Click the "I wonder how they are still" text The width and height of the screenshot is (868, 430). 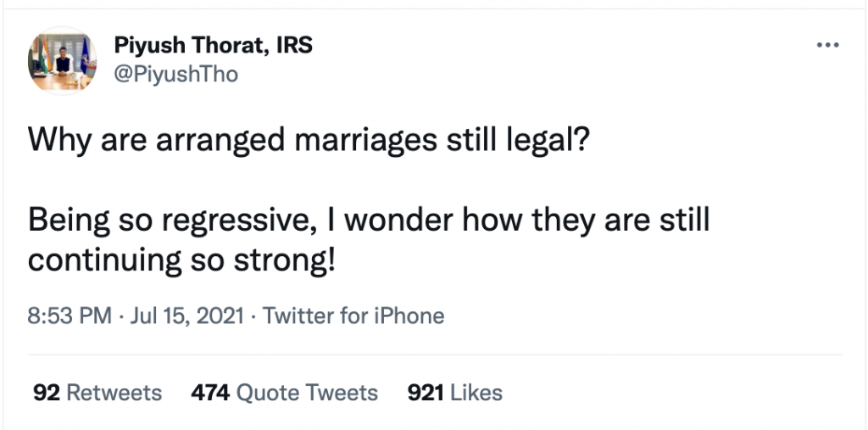[x=526, y=221]
